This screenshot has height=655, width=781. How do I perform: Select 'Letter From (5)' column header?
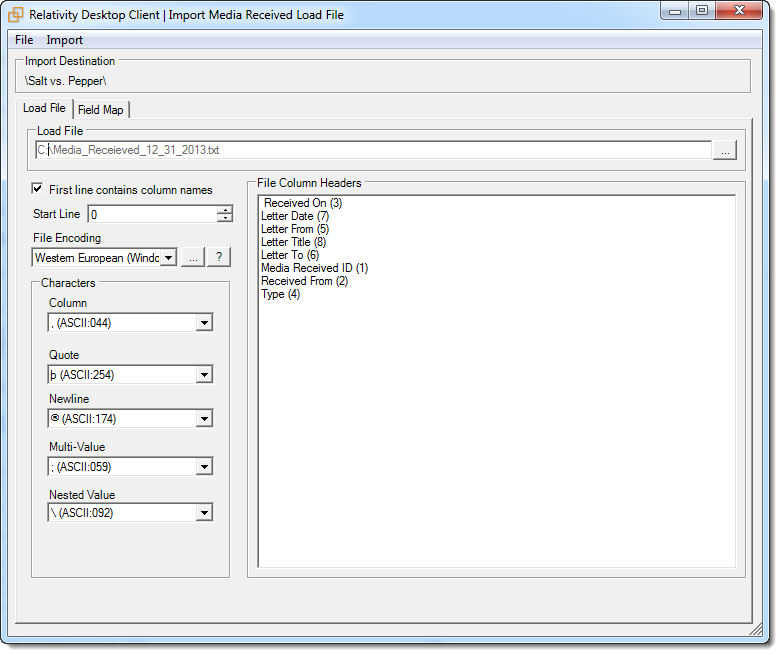point(295,229)
